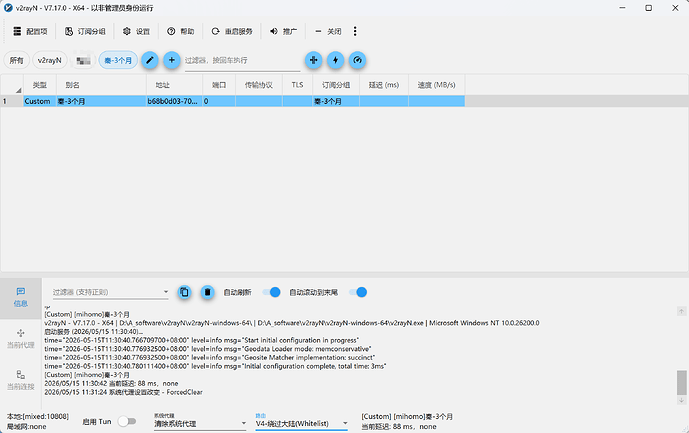Click the log scrollbar down arrow
The width and height of the screenshot is (689, 433).
click(x=681, y=400)
